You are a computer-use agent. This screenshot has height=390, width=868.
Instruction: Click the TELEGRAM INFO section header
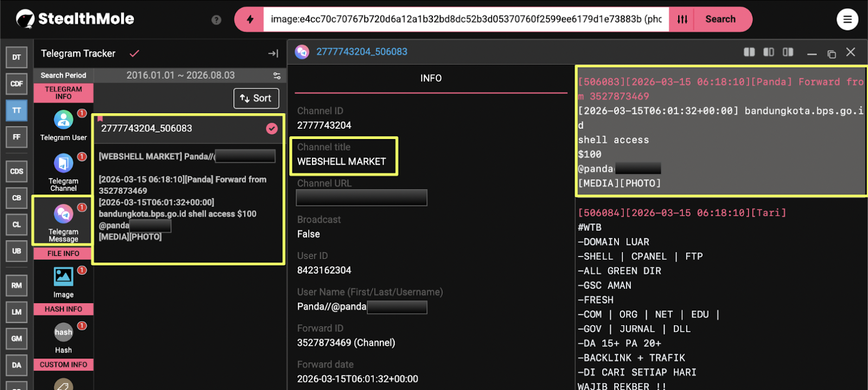click(63, 93)
